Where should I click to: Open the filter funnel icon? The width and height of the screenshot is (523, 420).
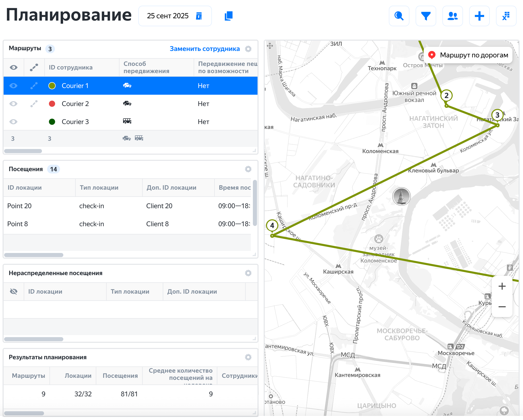pyautogui.click(x=426, y=16)
